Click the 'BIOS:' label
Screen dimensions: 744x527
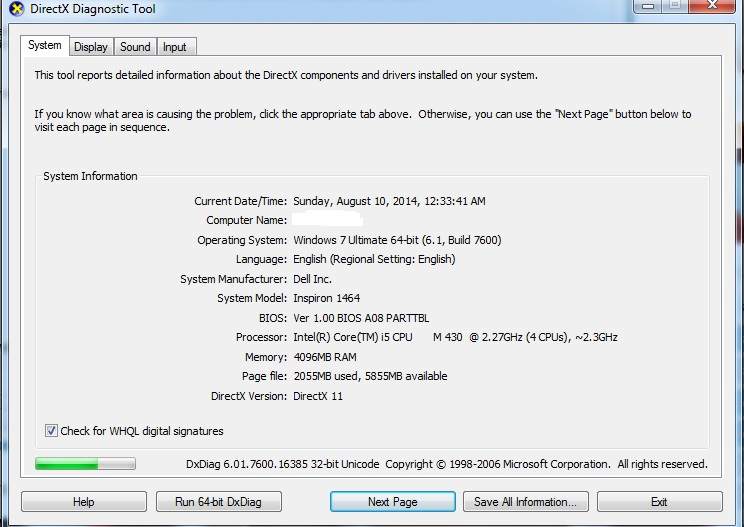point(273,318)
